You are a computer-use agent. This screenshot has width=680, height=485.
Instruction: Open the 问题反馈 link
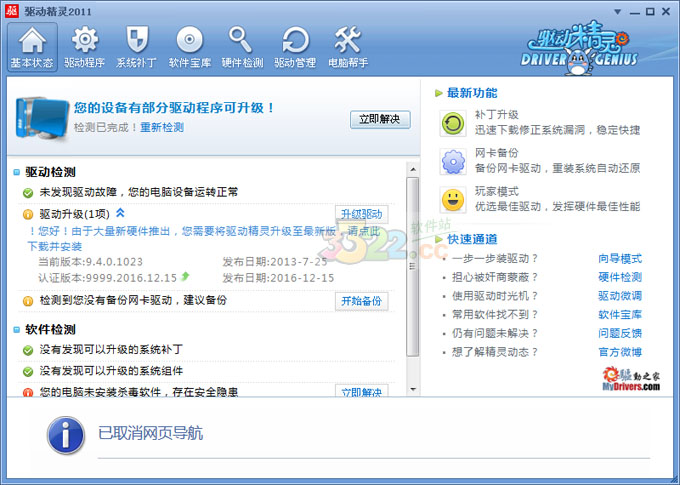coord(620,333)
